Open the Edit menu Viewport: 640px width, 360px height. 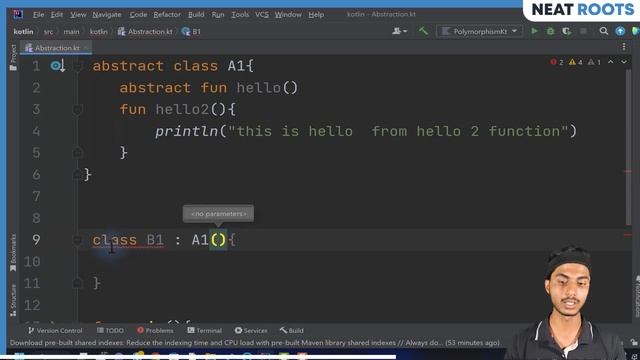[57, 15]
